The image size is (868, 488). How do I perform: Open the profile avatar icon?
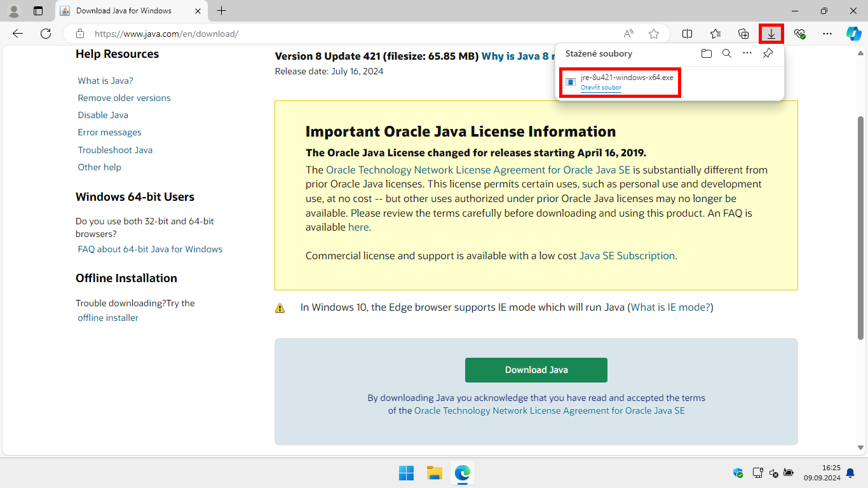(x=14, y=11)
